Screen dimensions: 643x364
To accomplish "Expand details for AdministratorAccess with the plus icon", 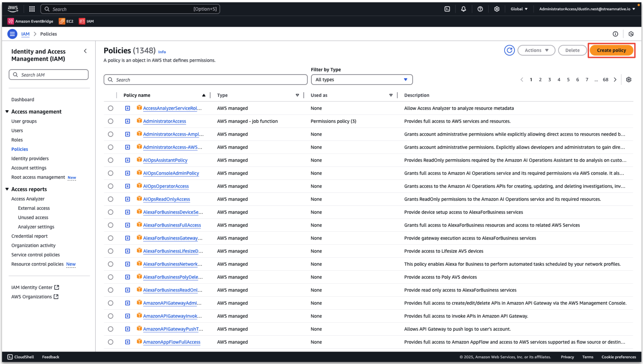I will (128, 121).
